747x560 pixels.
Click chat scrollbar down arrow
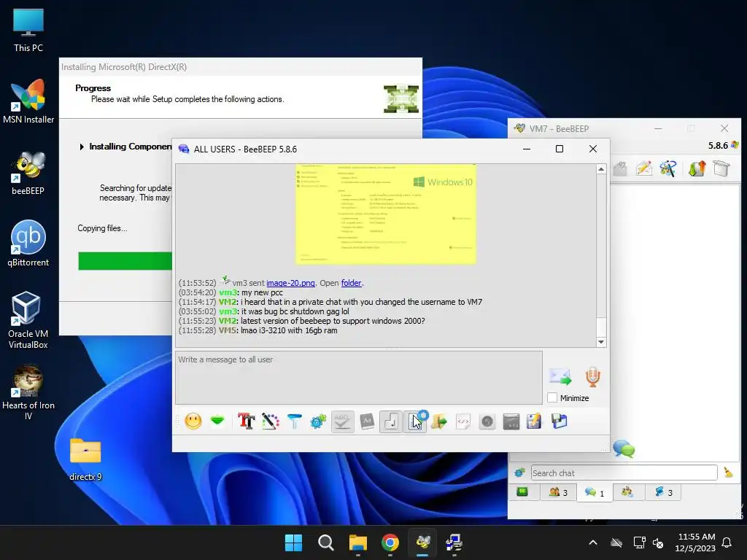(601, 342)
